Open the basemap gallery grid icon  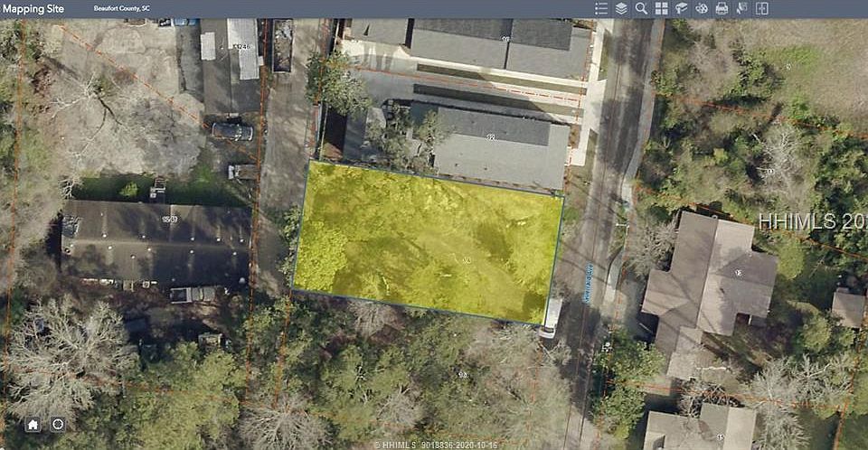tap(661, 8)
